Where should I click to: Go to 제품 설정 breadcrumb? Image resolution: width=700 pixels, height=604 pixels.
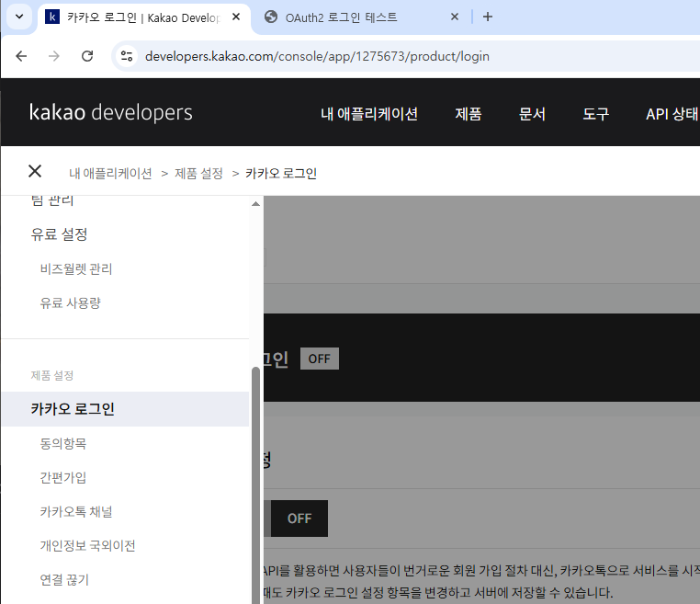tap(198, 174)
